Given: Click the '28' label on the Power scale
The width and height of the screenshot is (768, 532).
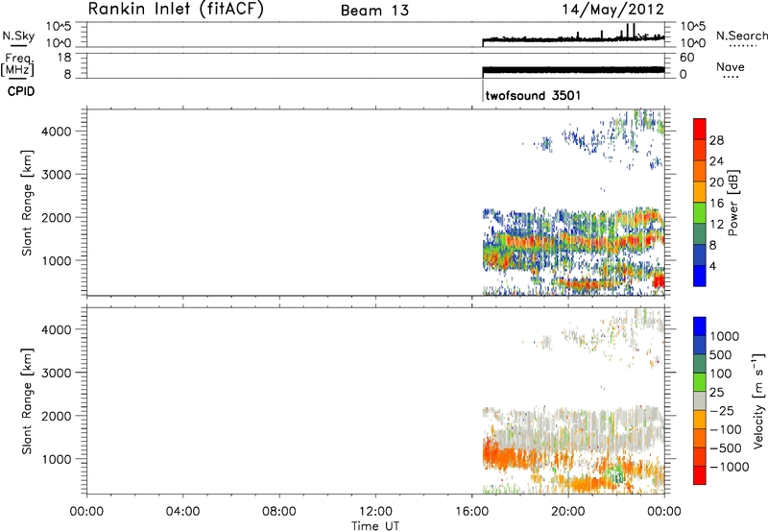Looking at the screenshot, I should point(716,140).
